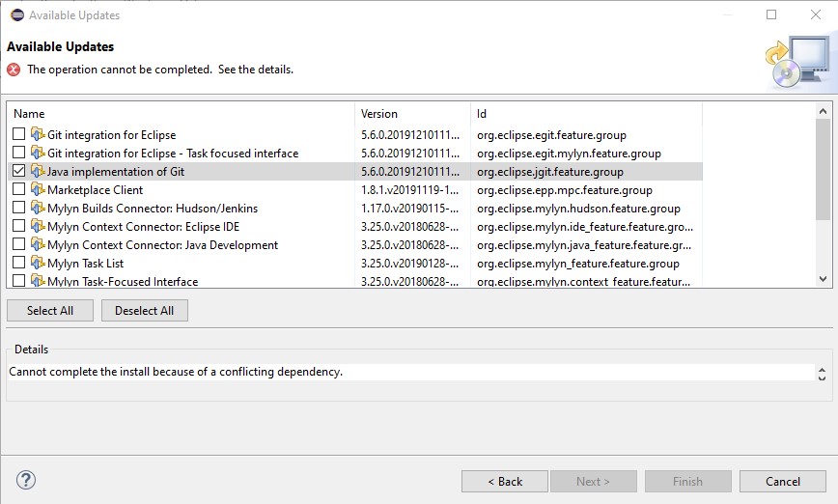Click the Mylyn Builds Connector feature icon

(38, 208)
